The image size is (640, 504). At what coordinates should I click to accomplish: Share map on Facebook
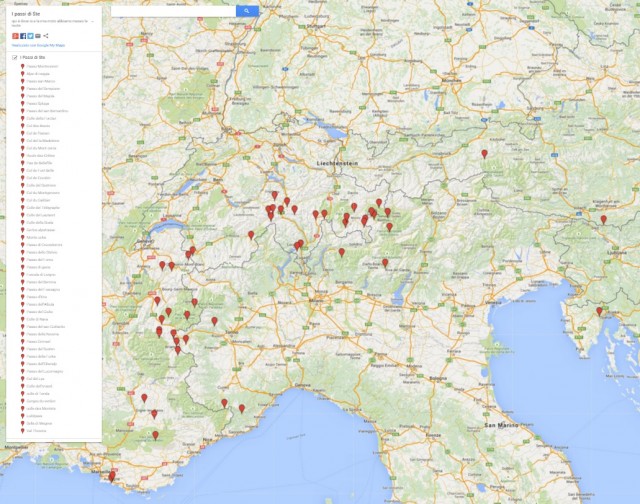22,36
